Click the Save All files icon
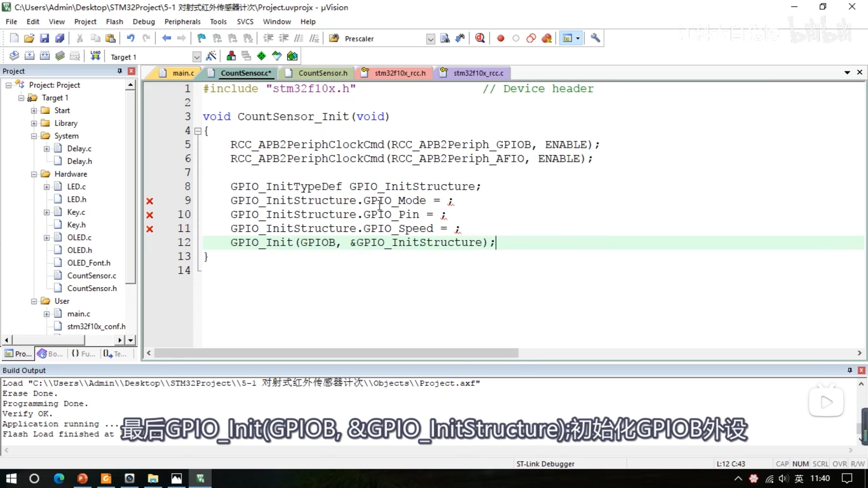The height and width of the screenshot is (488, 868). [60, 38]
